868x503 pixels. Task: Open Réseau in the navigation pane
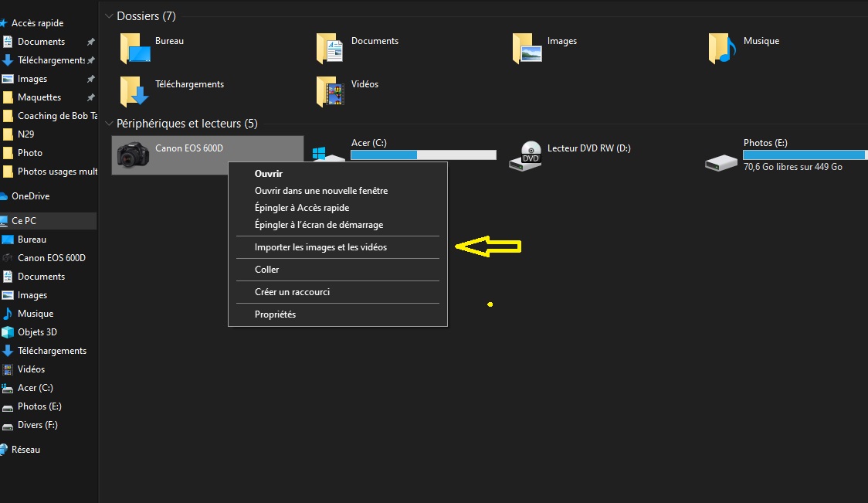(25, 450)
